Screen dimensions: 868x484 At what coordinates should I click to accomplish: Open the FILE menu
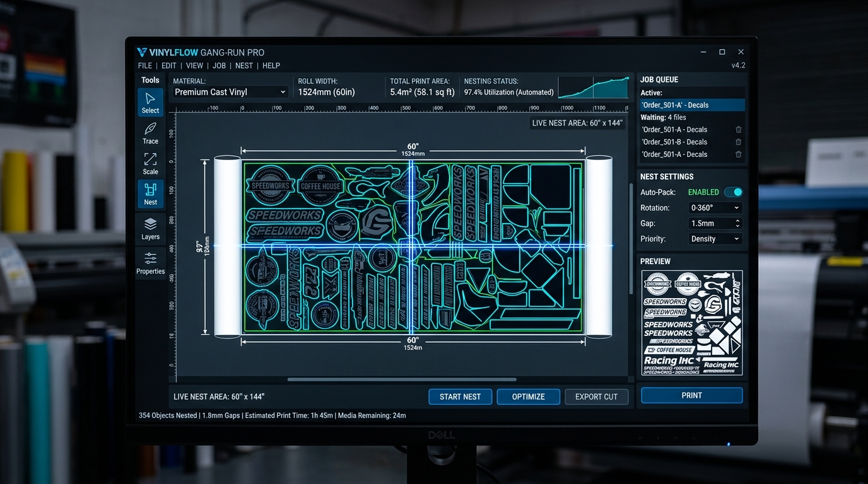click(145, 66)
